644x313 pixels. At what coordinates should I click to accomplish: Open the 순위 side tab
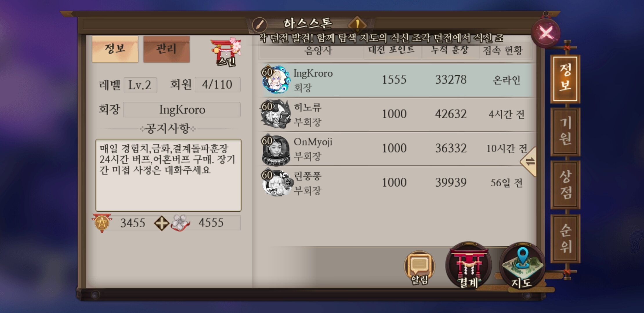[x=565, y=239]
